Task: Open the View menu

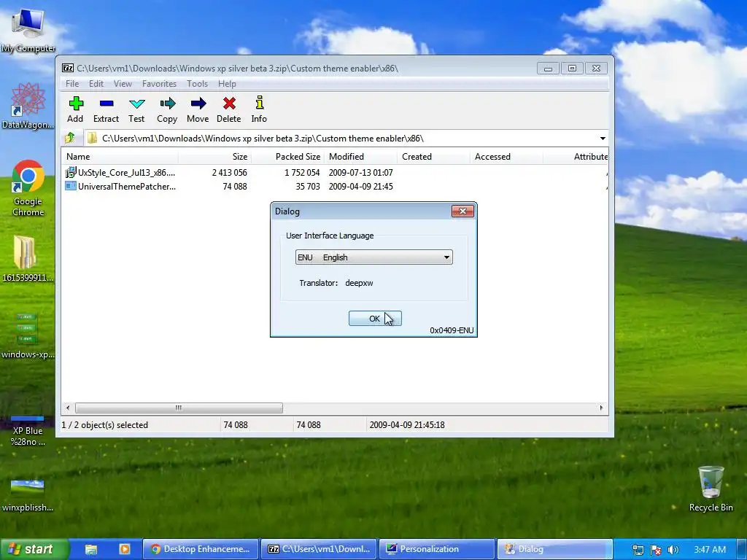Action: click(x=123, y=84)
